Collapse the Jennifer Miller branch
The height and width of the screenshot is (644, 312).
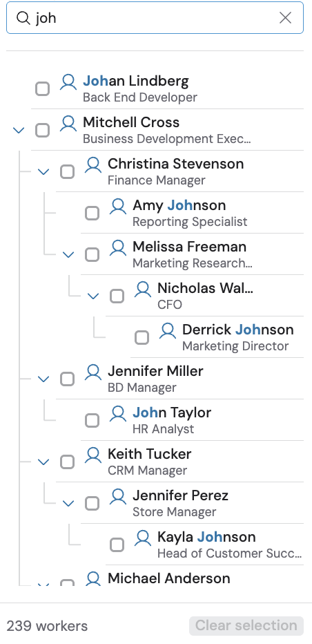[x=43, y=379]
